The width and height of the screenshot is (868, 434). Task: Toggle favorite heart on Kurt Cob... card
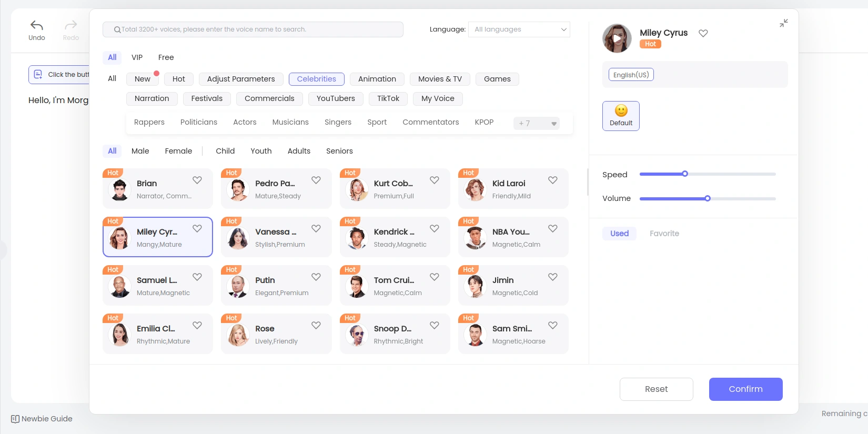435,180
